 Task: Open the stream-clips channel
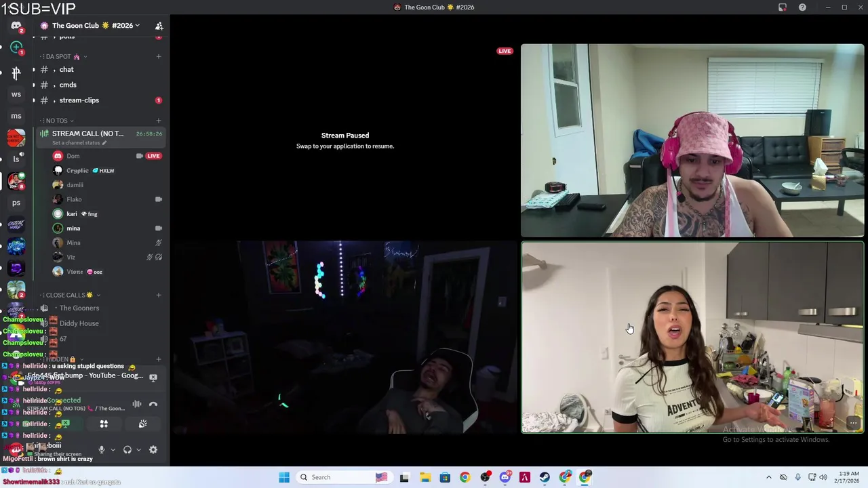tap(100, 100)
